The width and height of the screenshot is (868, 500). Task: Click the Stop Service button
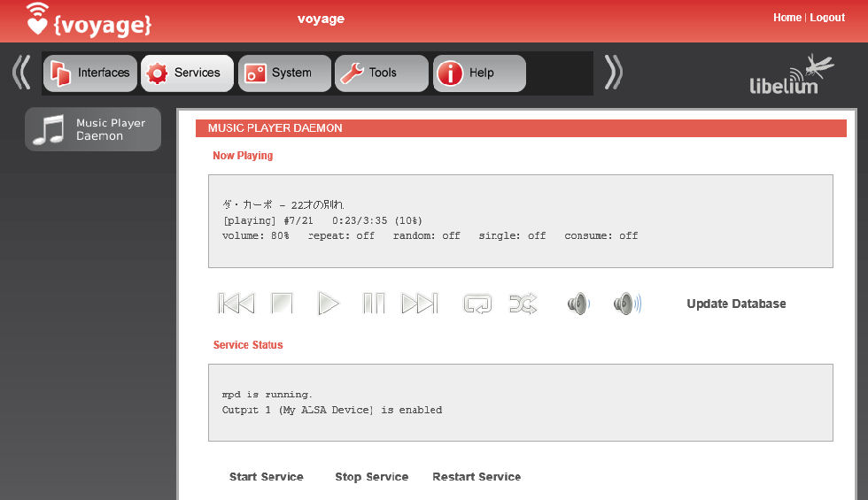371,477
